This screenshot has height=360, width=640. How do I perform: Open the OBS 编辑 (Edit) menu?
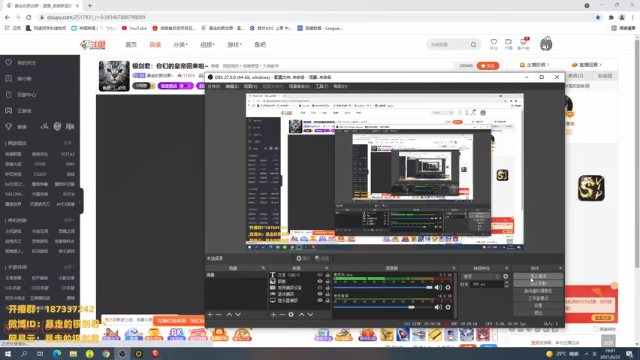point(232,87)
